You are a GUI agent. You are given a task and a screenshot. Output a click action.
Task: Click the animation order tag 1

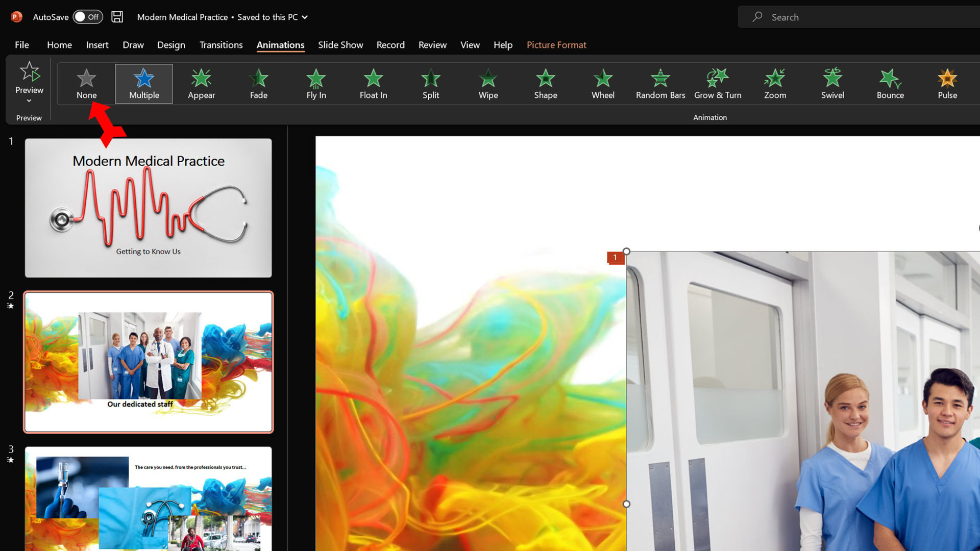[x=615, y=258]
